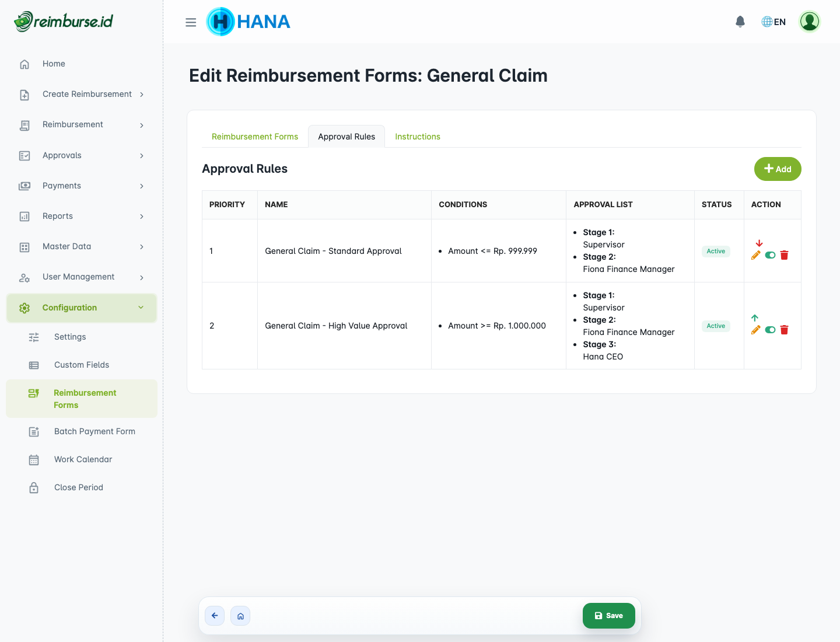Toggle Standard Approval rule active status
This screenshot has height=642, width=840.
[770, 255]
